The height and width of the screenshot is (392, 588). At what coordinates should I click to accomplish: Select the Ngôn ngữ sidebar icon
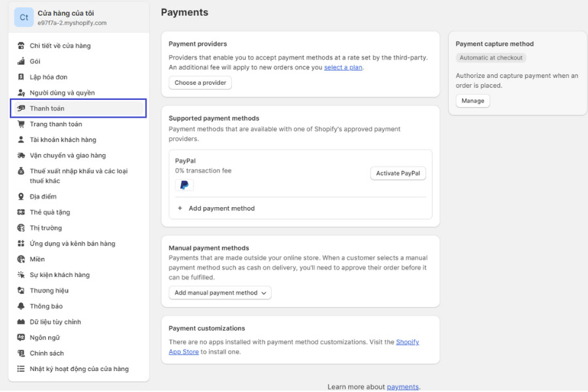[x=20, y=337]
